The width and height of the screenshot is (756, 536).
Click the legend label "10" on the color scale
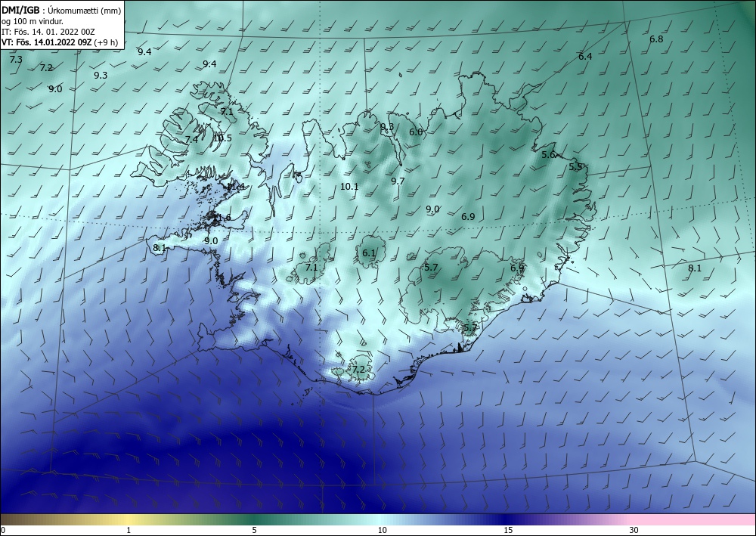coord(383,530)
